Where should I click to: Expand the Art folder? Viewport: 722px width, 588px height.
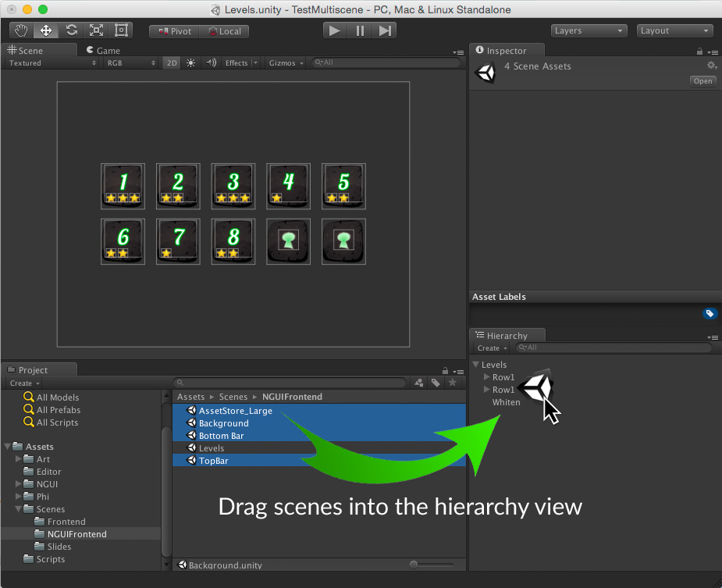(x=19, y=458)
